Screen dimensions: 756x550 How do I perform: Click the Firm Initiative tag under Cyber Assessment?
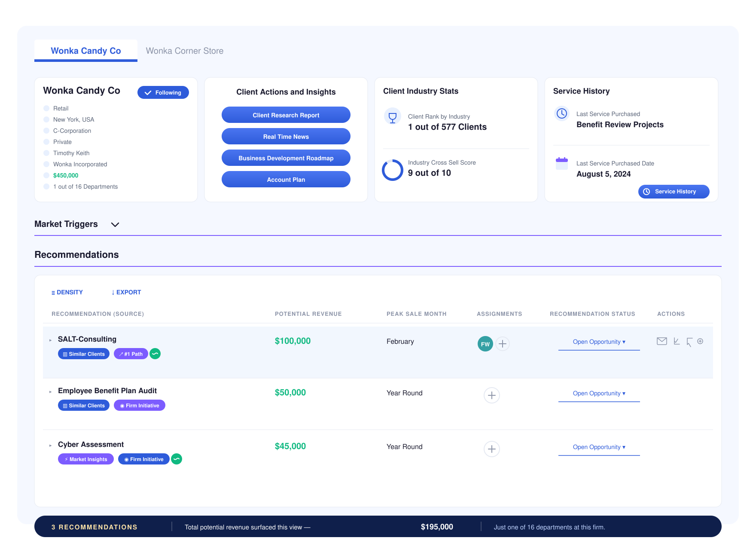tap(144, 459)
